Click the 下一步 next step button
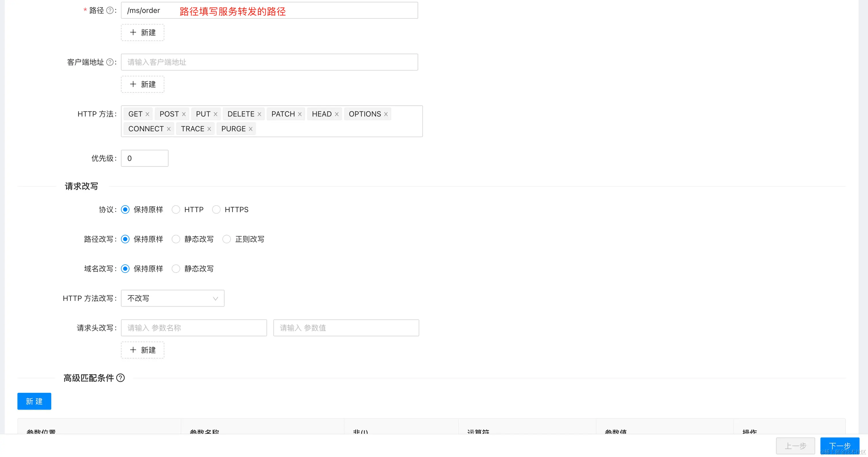868x457 pixels. pos(839,446)
